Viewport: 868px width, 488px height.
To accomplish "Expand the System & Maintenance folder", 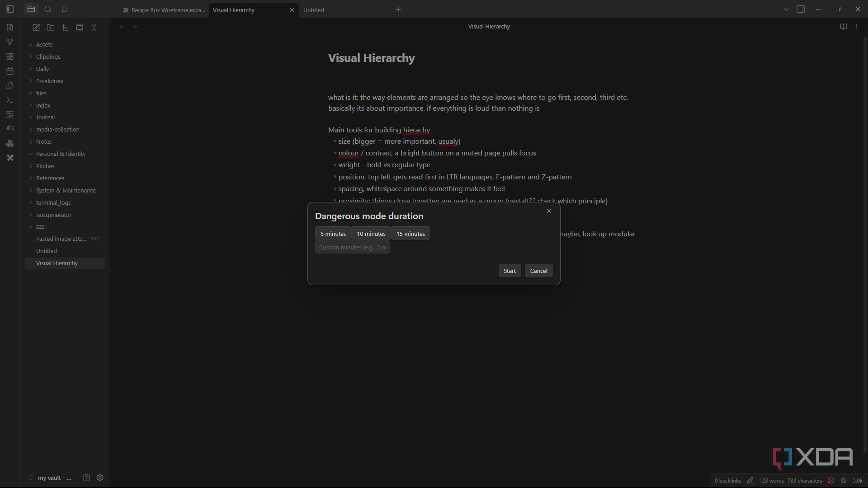I will (65, 190).
